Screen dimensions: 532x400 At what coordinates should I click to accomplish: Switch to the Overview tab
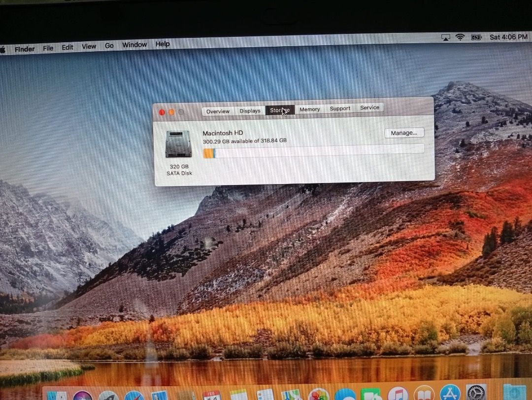tap(218, 112)
